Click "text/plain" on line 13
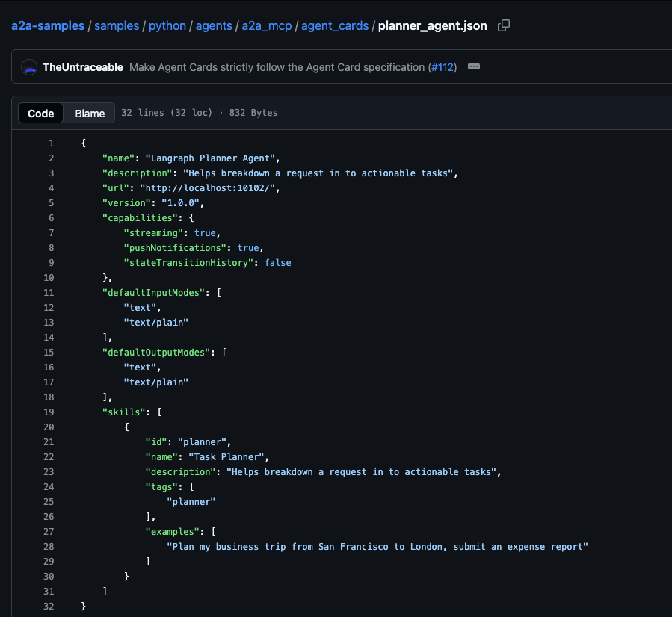Image resolution: width=672 pixels, height=617 pixels. pos(156,323)
